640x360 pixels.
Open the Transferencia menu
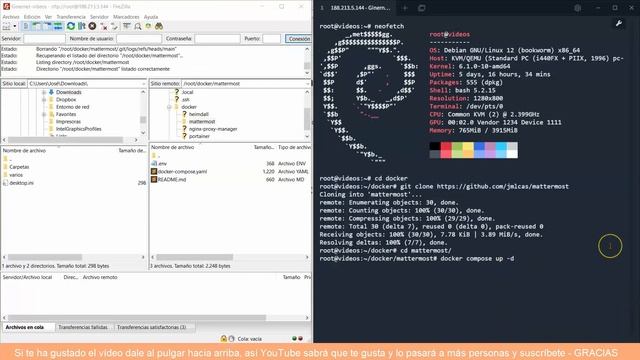point(71,17)
